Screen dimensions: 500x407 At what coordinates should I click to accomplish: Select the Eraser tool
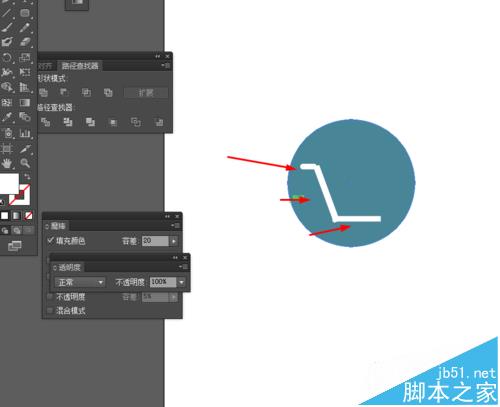(x=25, y=42)
